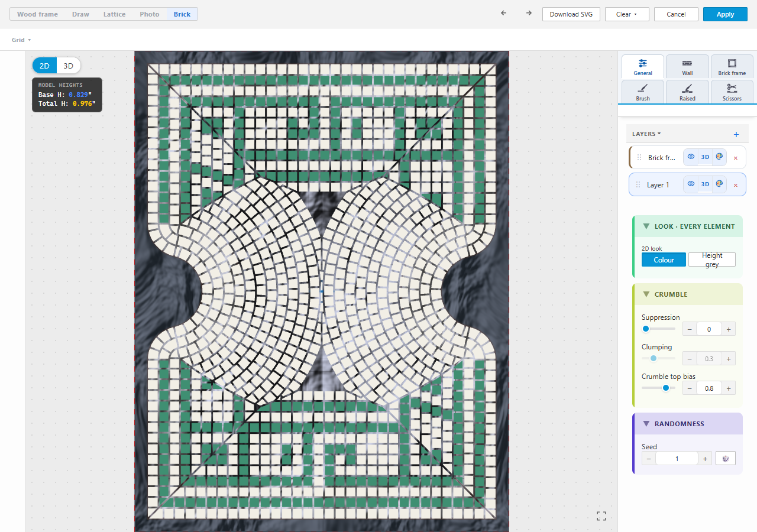Open the Clear dropdown menu
Viewport: 757px width, 532px height.
627,14
